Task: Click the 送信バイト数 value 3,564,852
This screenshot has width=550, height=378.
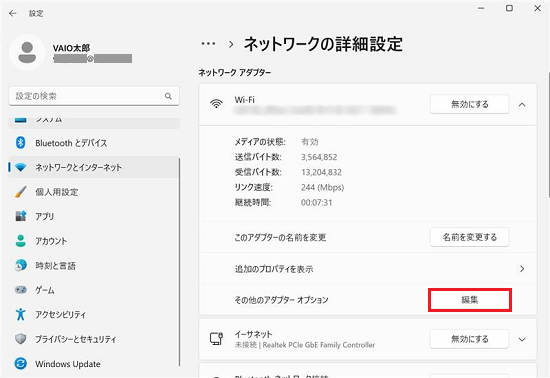Action: tap(319, 157)
